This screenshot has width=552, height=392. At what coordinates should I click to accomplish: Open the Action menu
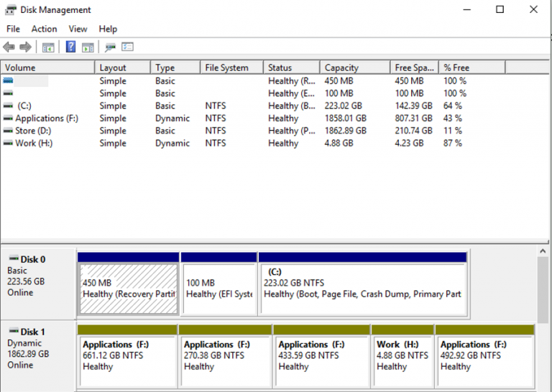coord(44,29)
